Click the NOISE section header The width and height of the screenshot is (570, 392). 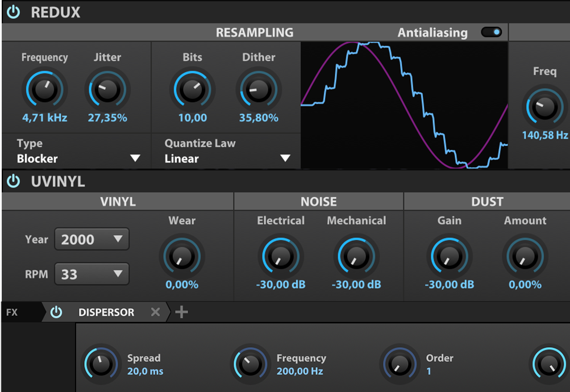pyautogui.click(x=318, y=202)
